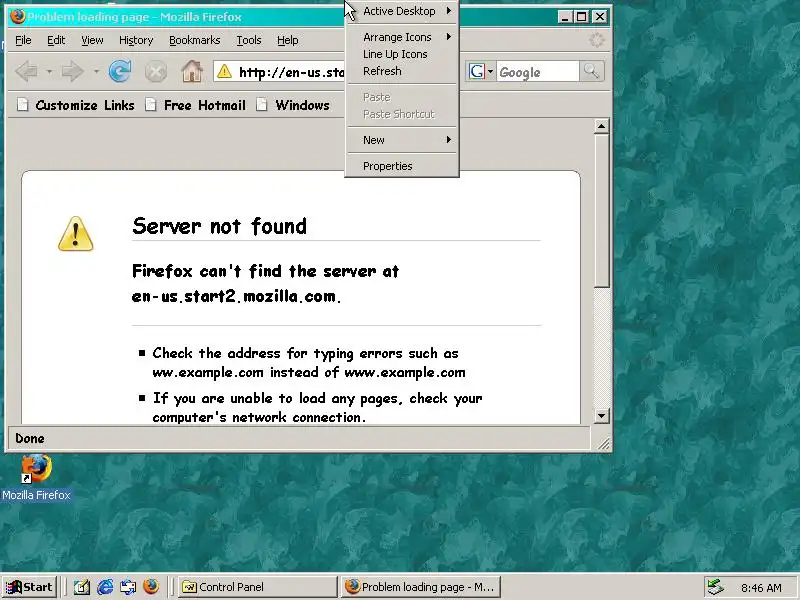Click the yellow warning triangle on error page

point(76,234)
